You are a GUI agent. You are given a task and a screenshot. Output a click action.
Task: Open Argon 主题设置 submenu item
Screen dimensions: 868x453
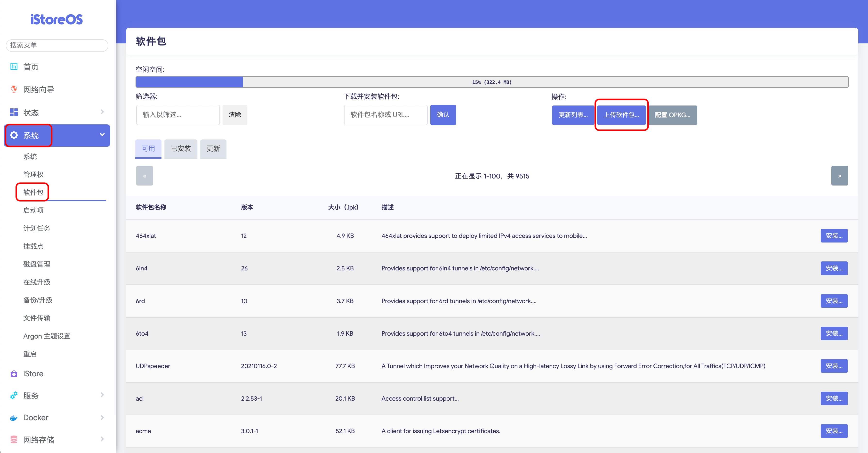[x=47, y=336]
